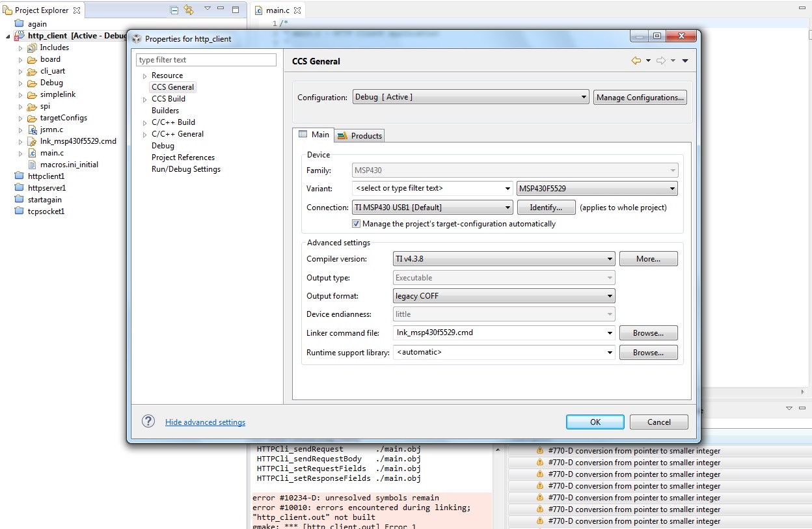Select the http_client project icon

coord(19,36)
